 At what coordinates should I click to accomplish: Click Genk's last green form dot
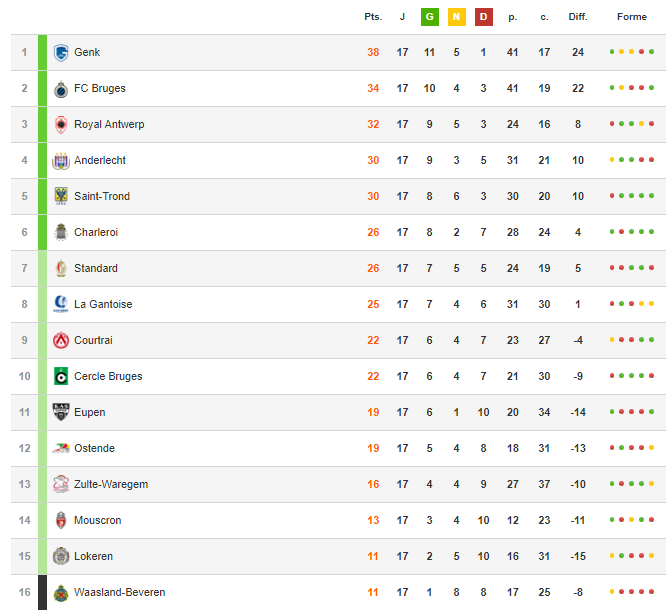click(x=651, y=52)
